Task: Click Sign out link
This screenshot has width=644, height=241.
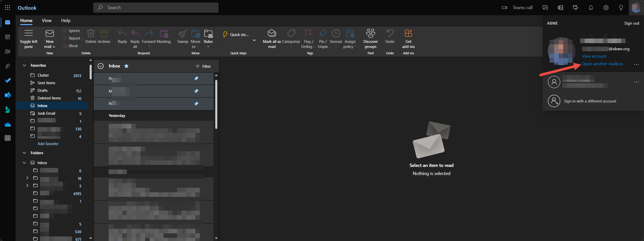Action: coord(632,23)
